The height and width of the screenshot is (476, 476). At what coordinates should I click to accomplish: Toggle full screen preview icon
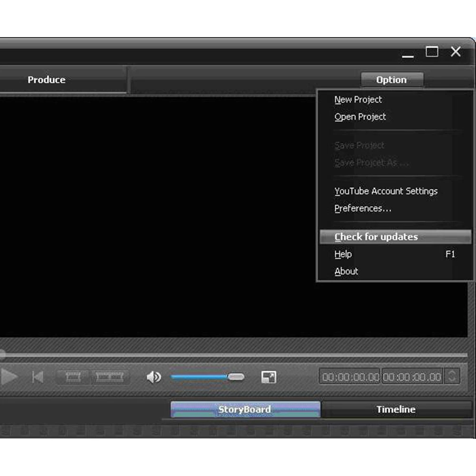[x=269, y=377]
